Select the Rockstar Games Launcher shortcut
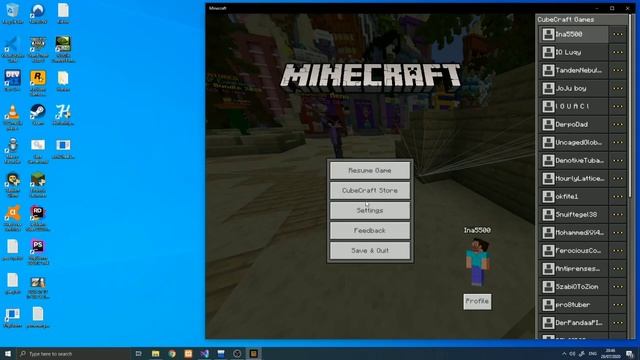Image resolution: width=640 pixels, height=360 pixels. pos(38,83)
